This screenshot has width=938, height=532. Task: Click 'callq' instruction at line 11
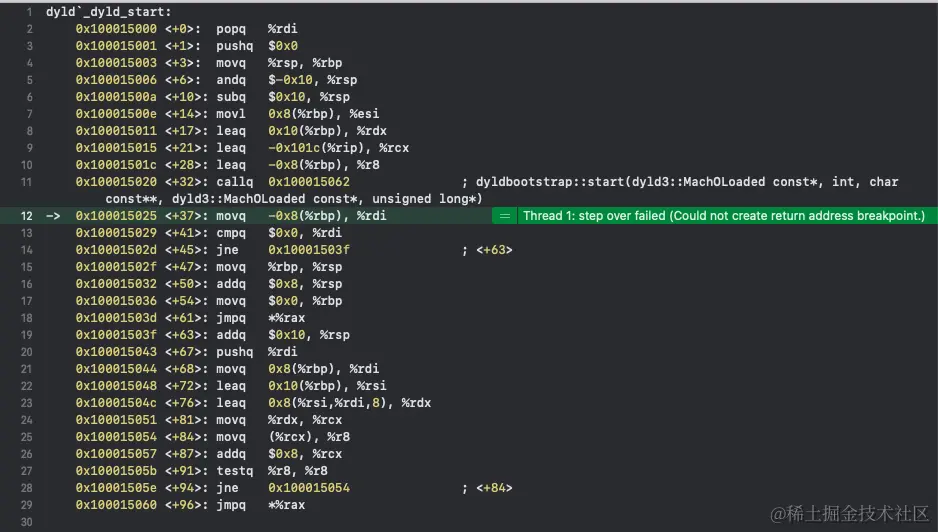tap(234, 182)
